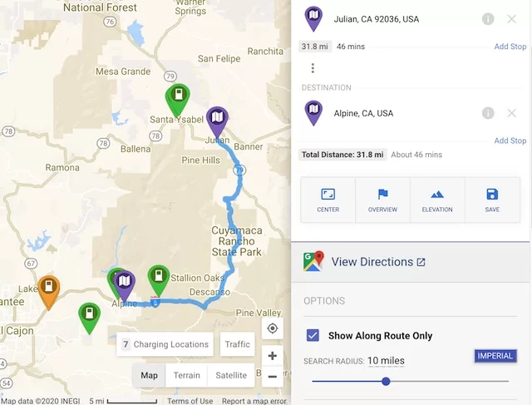Zoom out the map with minus button
Screen dimensions: 532x405
[272, 376]
